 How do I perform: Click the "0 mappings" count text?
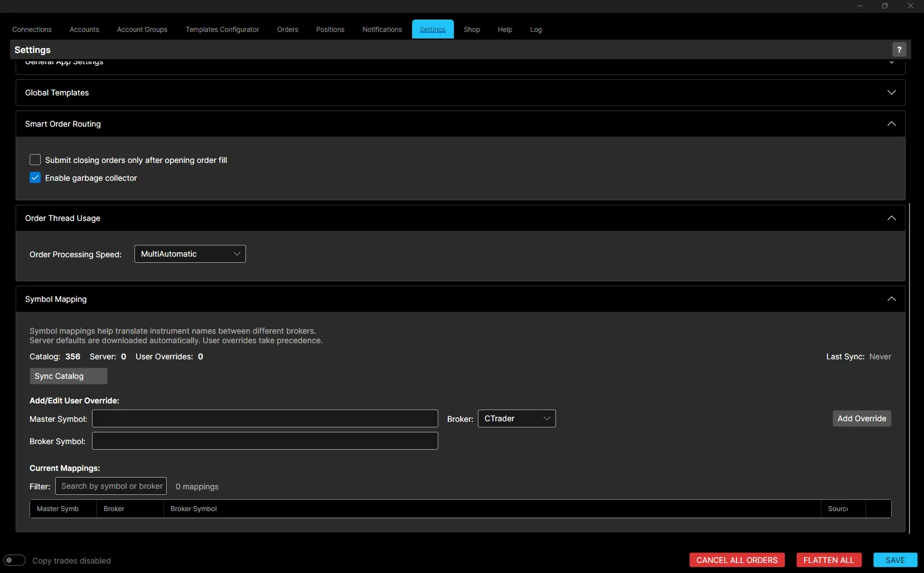click(x=197, y=487)
